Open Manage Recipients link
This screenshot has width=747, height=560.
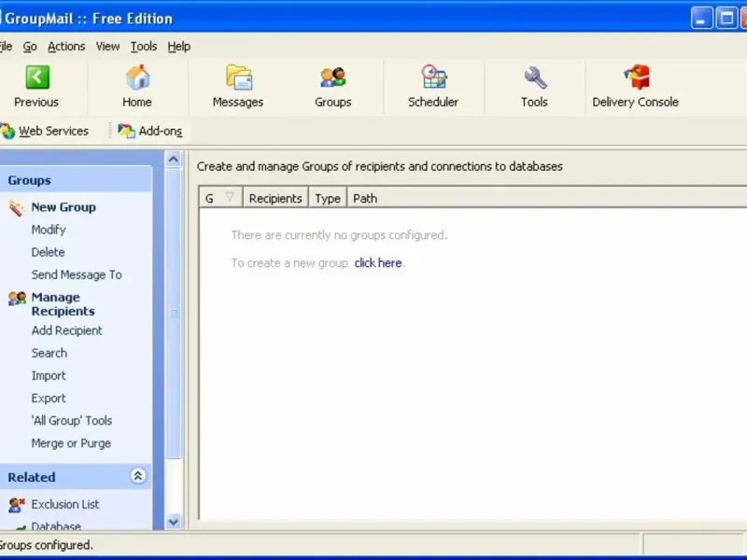coord(63,304)
